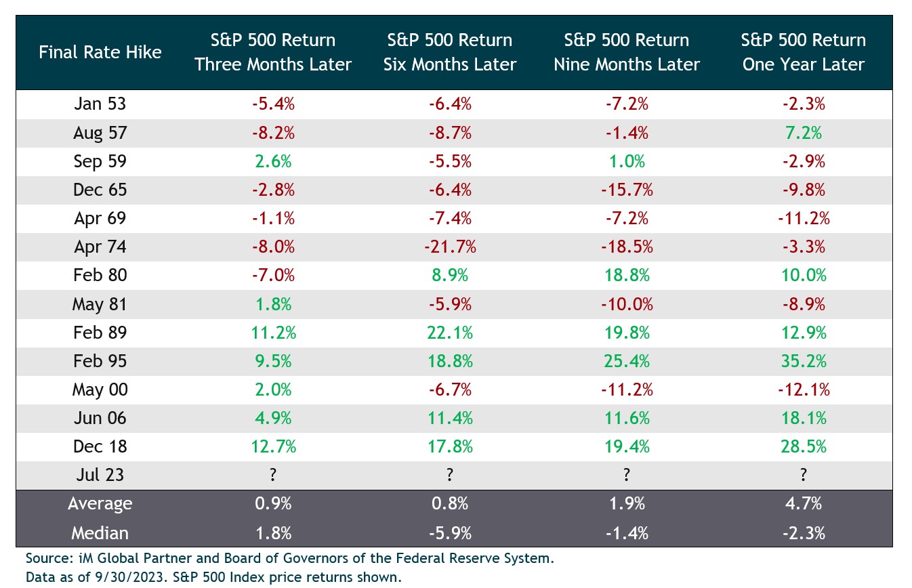Image resolution: width=912 pixels, height=588 pixels.
Task: Select the May 00 row label
Action: tap(100, 390)
